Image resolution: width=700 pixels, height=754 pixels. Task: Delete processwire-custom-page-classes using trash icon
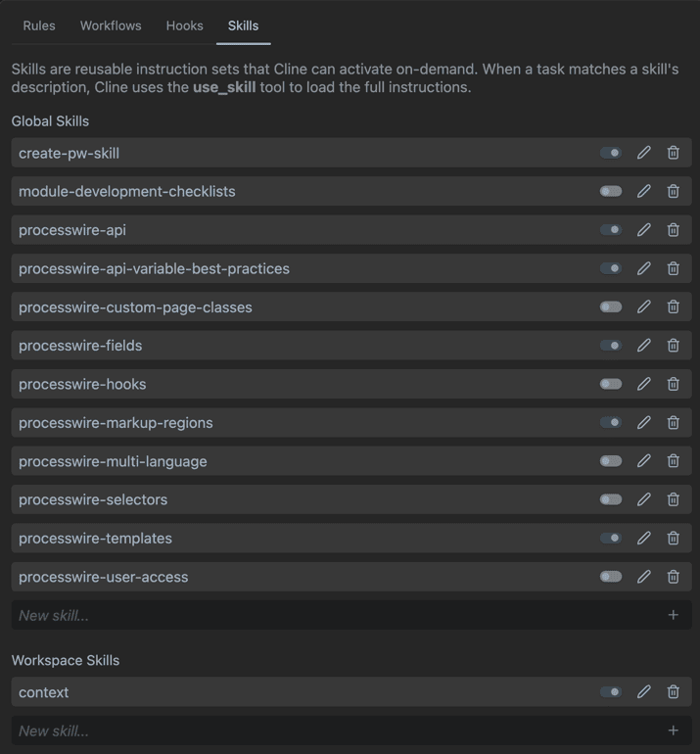[673, 306]
